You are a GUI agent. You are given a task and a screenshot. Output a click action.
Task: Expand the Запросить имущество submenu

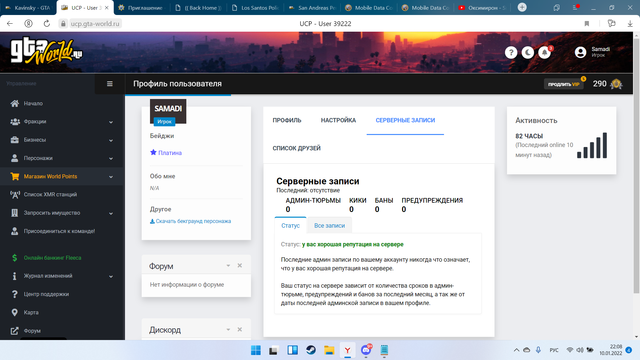point(62,213)
